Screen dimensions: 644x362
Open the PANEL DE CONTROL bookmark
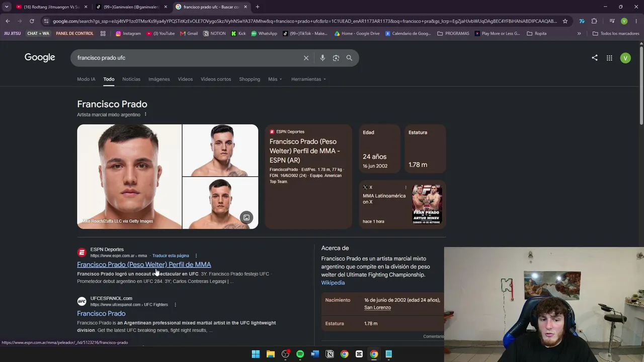74,34
